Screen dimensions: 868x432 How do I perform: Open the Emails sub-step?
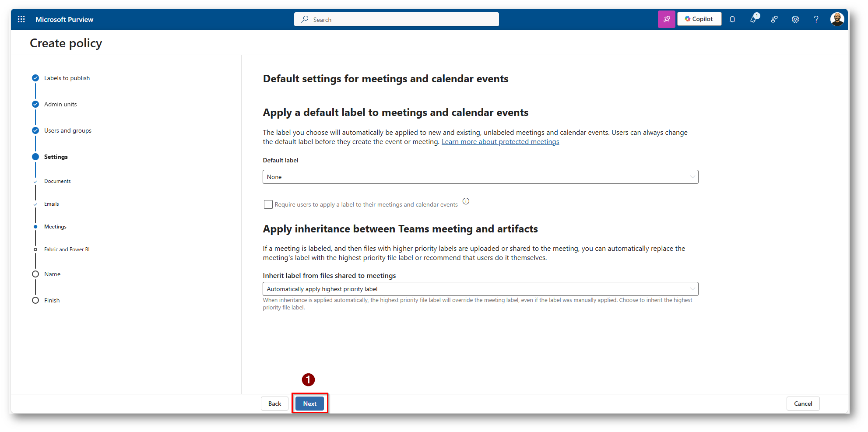[51, 204]
